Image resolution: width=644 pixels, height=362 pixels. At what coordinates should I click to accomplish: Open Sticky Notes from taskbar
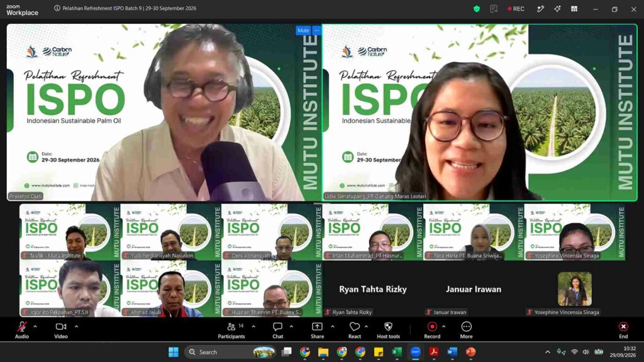[378, 352]
